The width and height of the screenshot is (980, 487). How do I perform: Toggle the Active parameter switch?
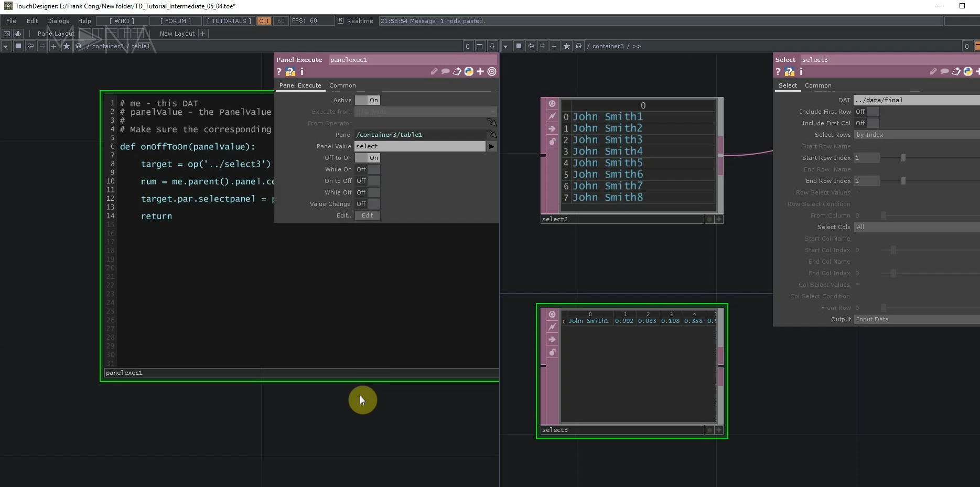tap(368, 100)
